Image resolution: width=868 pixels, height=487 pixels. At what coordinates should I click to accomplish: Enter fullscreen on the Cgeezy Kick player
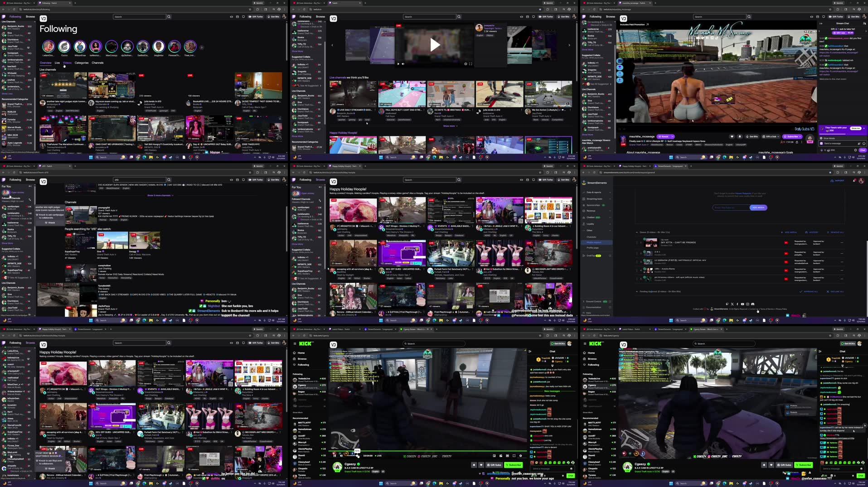coord(514,456)
